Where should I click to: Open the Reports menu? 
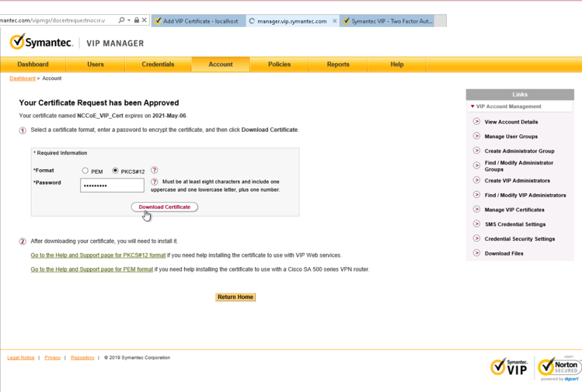(x=338, y=64)
